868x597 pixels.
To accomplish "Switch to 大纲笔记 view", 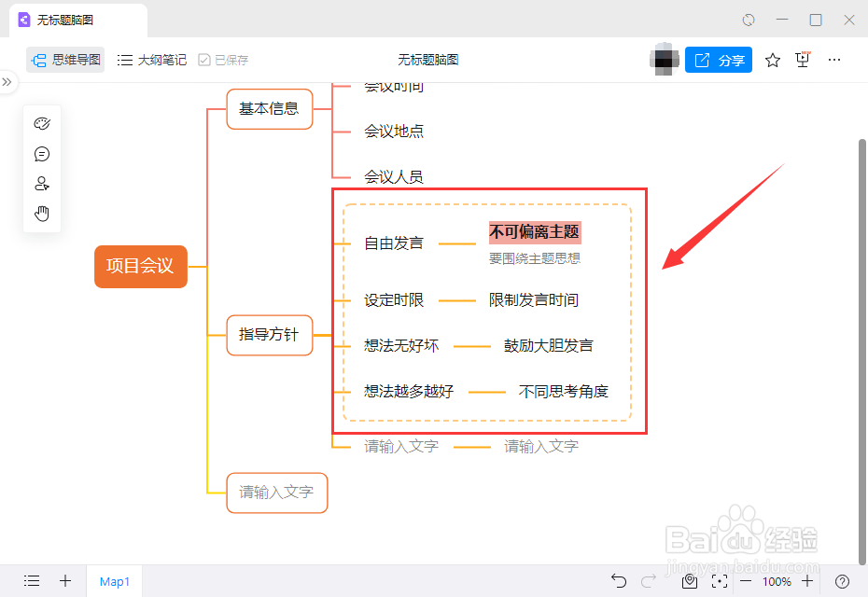I will click(151, 59).
